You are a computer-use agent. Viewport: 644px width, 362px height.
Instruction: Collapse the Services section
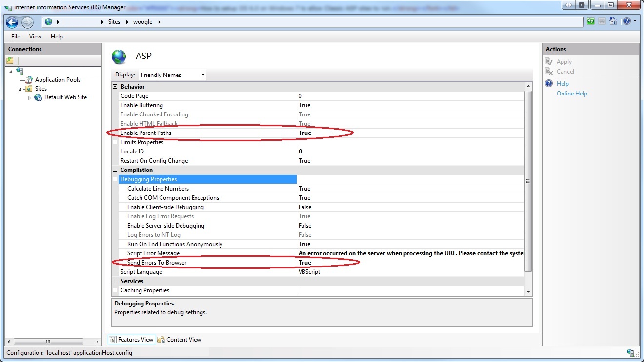click(115, 281)
